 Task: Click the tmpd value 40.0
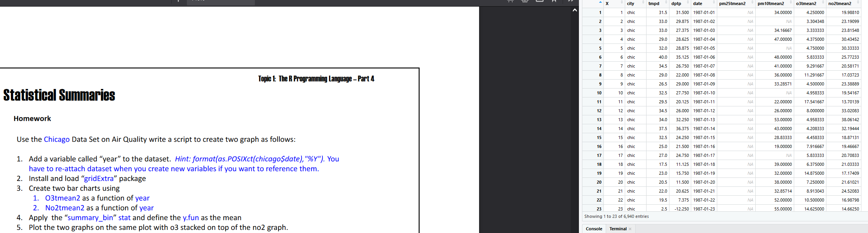coord(663,57)
